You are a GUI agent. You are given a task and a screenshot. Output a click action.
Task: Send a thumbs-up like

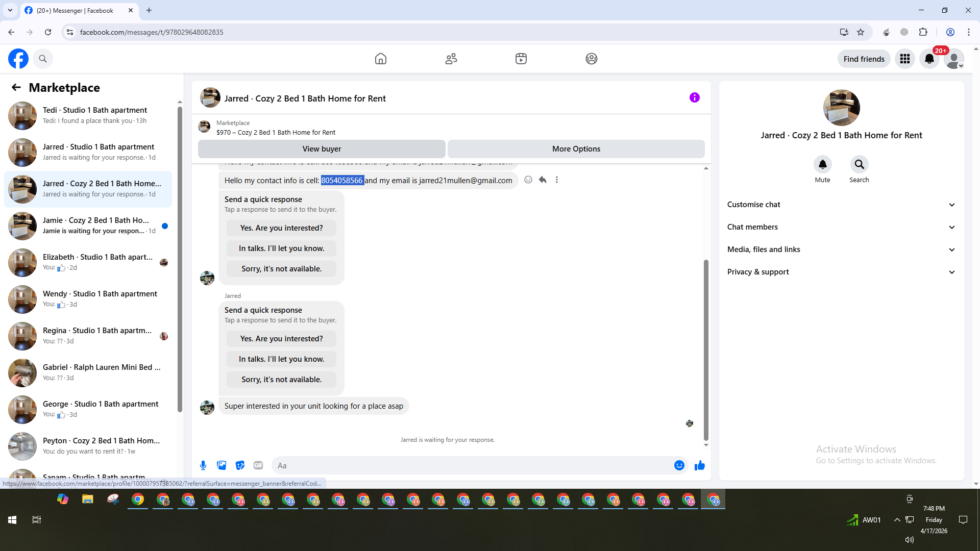click(x=699, y=465)
